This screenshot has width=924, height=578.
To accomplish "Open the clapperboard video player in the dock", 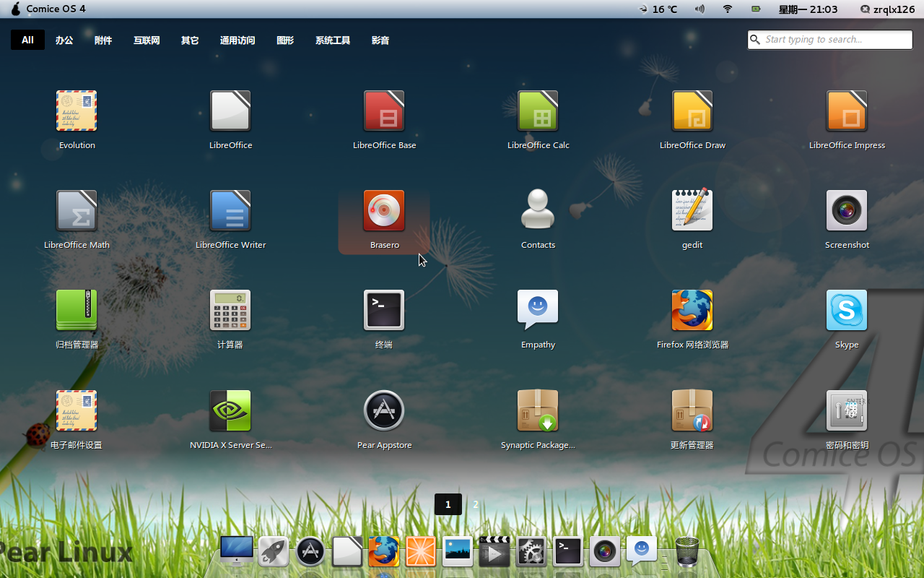I will (x=494, y=552).
